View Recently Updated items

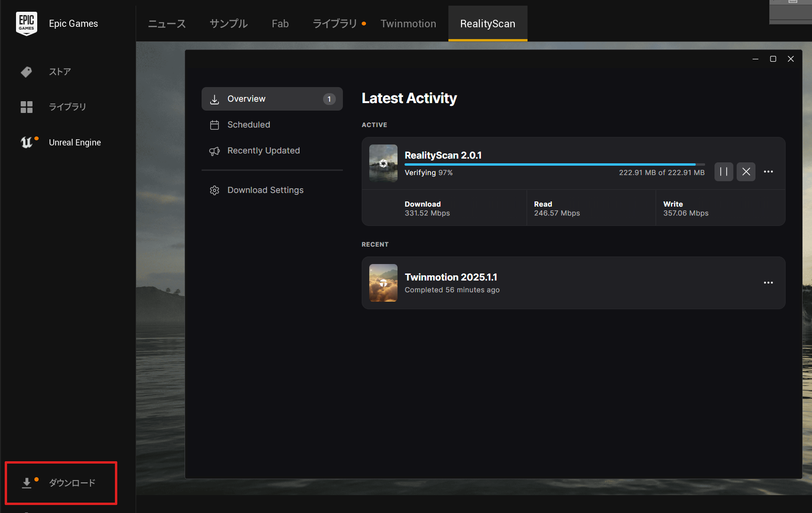pos(263,151)
